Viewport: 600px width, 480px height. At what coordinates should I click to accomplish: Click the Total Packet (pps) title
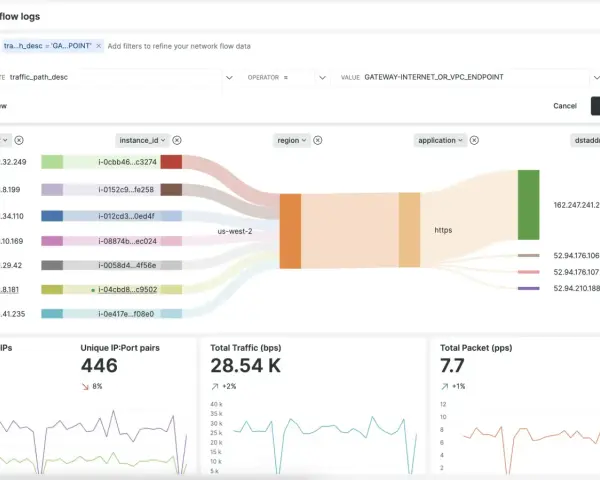[476, 348]
